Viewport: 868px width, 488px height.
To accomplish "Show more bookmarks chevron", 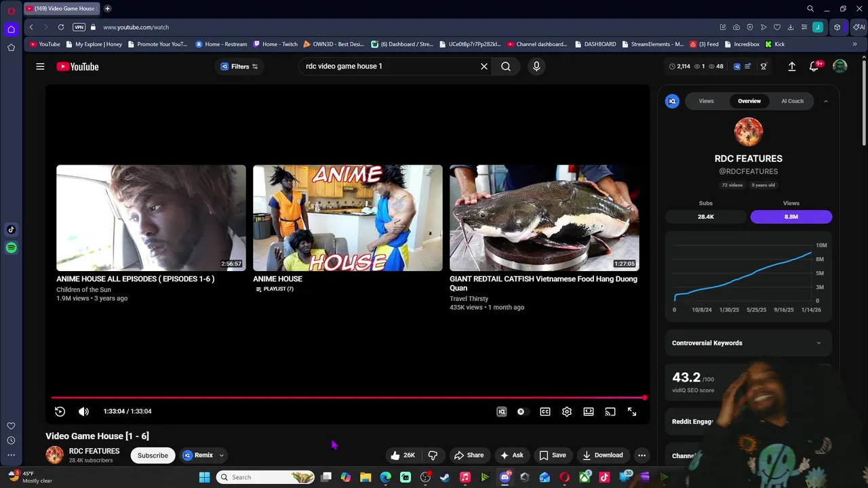I will pos(854,44).
